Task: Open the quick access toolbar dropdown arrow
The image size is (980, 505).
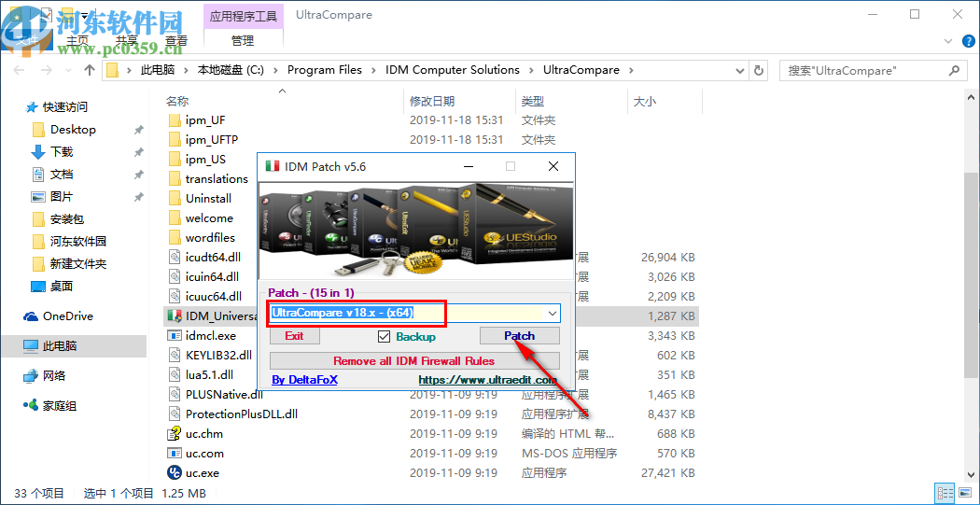Action: click(84, 14)
